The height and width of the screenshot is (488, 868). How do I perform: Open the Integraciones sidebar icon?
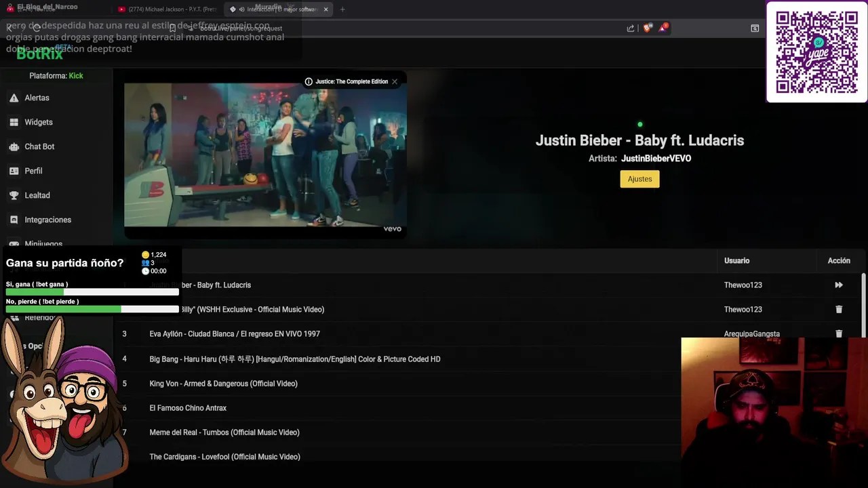click(14, 220)
